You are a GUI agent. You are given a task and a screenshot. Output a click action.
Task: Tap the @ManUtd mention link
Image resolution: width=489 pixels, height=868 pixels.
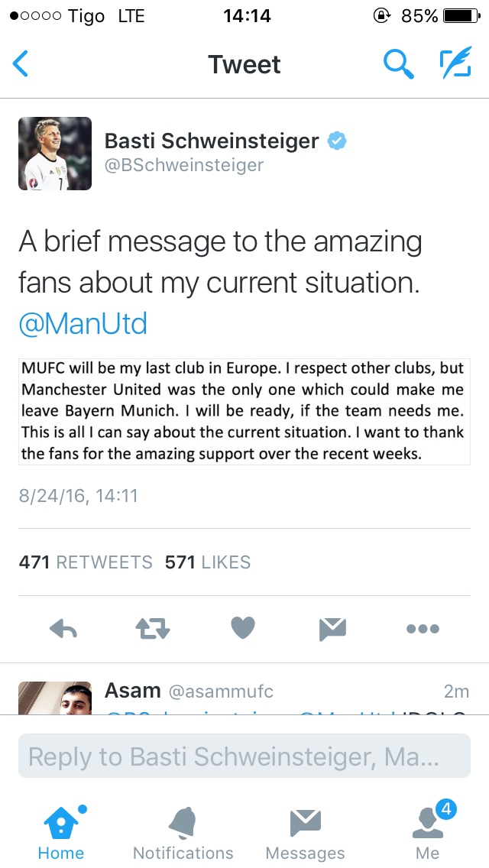[83, 324]
